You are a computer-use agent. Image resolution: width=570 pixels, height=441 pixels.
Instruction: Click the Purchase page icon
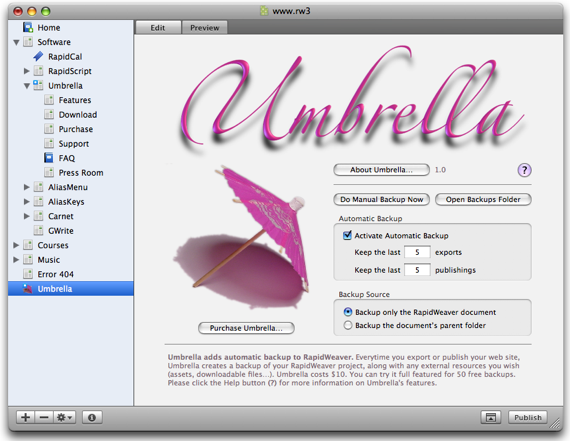49,129
